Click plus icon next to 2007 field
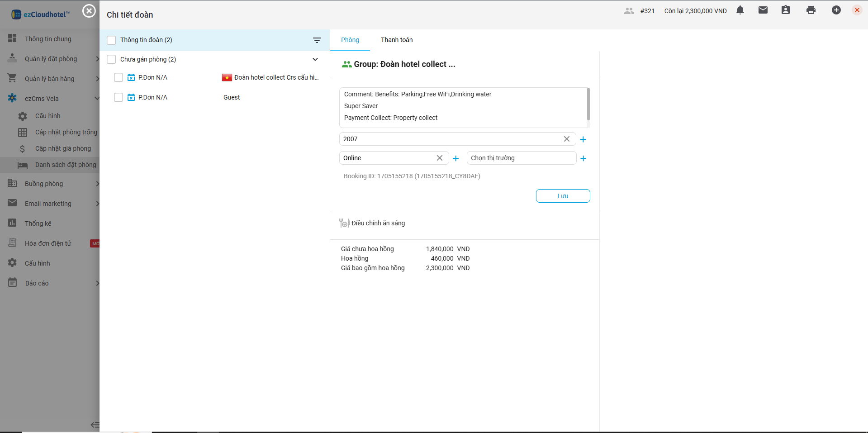Viewport: 868px width, 433px height. pyautogui.click(x=583, y=139)
